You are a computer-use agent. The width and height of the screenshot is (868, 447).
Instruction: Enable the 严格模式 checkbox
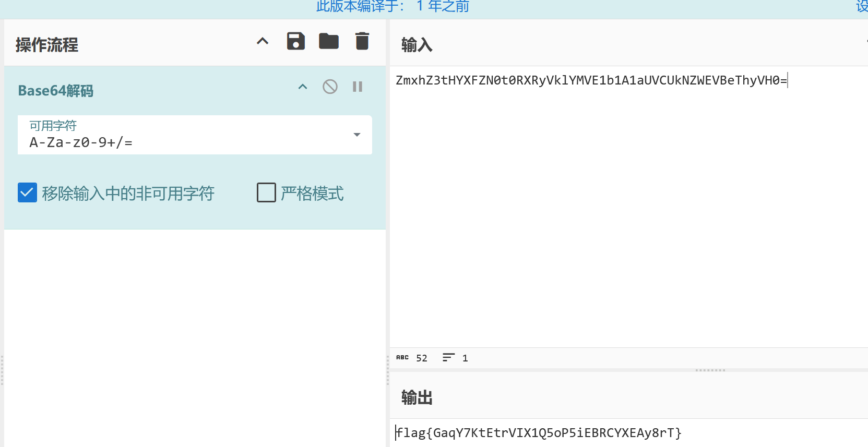click(266, 192)
